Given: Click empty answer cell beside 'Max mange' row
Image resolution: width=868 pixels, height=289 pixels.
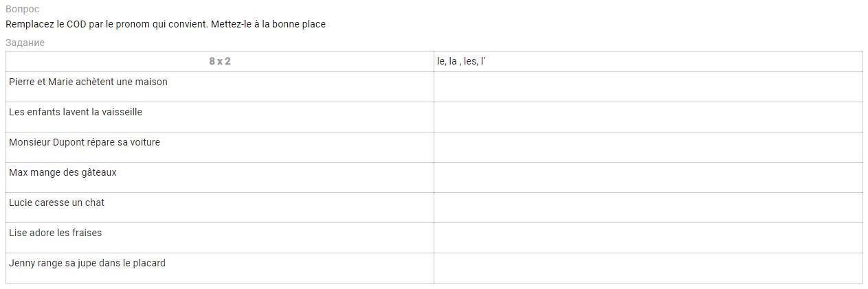Looking at the screenshot, I should [x=647, y=177].
